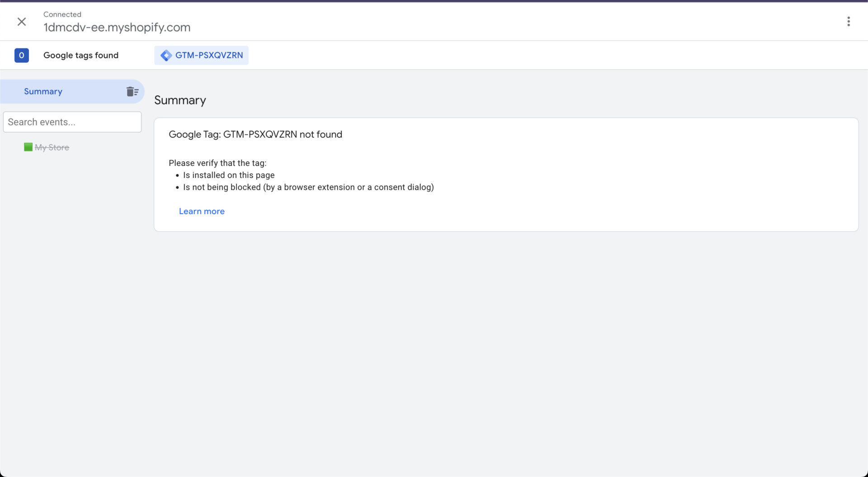
Task: Click the GTM diamond container icon
Action: pos(166,55)
